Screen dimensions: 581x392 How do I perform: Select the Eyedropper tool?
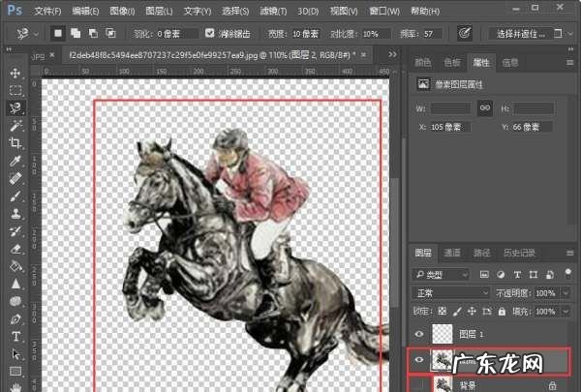pos(15,161)
